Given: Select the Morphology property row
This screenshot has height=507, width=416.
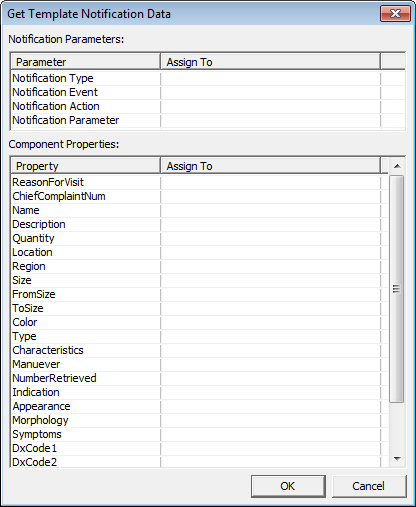Looking at the screenshot, I should 200,420.
